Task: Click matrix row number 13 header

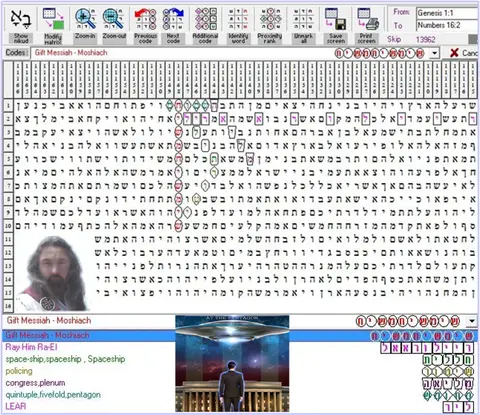Action: coord(8,266)
